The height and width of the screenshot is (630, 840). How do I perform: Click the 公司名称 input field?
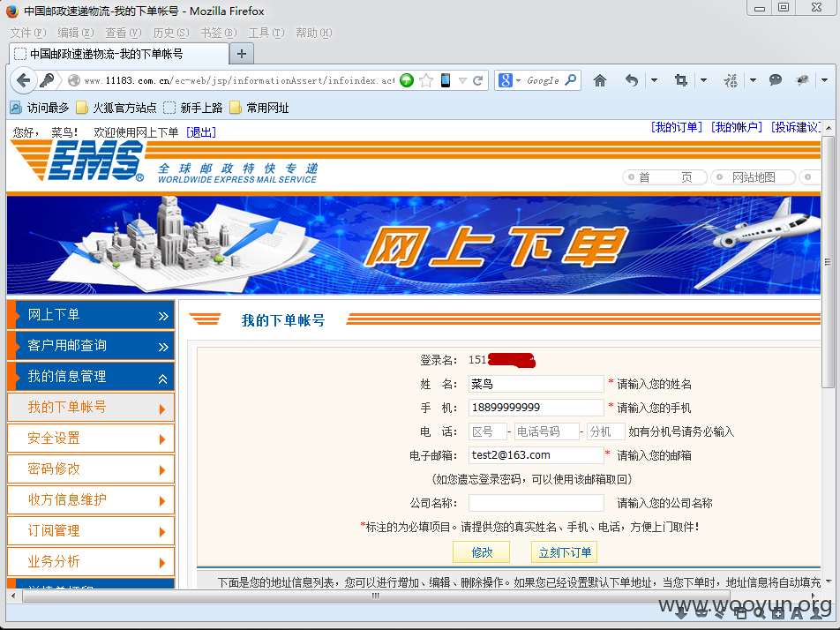[x=536, y=503]
